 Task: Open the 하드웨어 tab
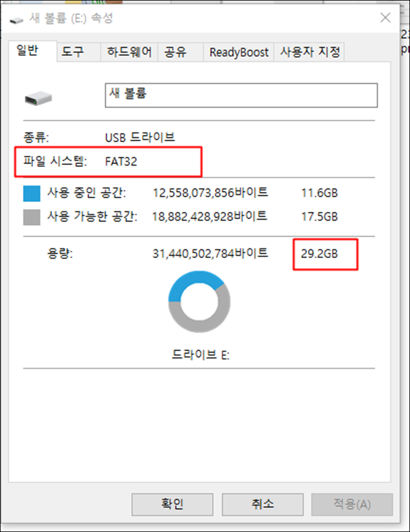pyautogui.click(x=129, y=52)
